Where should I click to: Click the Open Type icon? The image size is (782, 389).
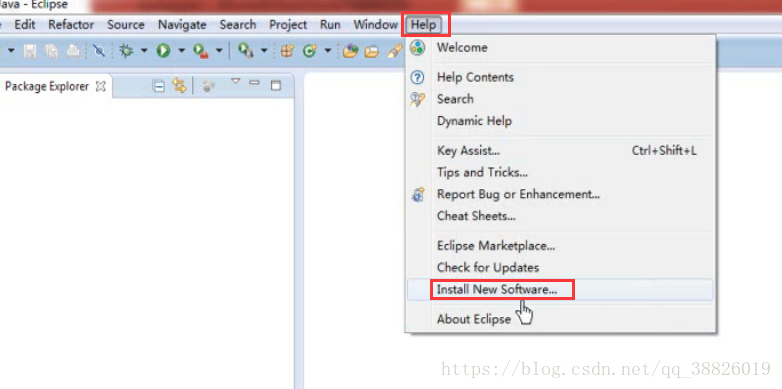click(351, 50)
